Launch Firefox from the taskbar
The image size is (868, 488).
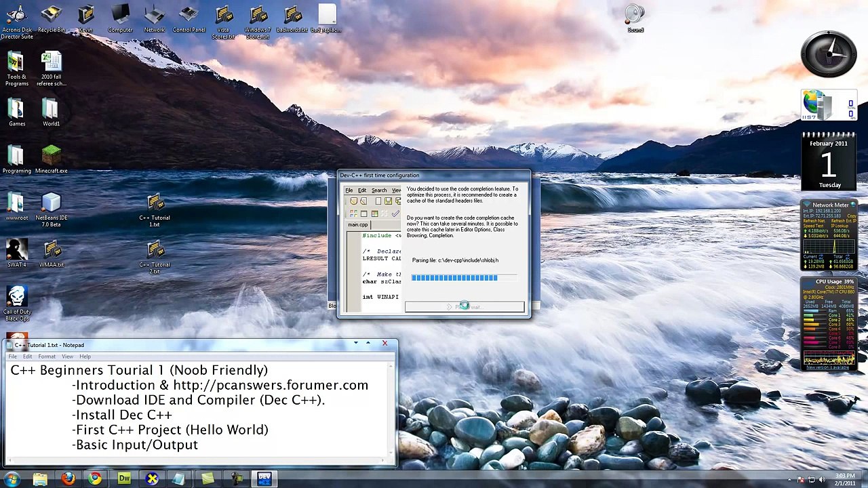coord(68,479)
